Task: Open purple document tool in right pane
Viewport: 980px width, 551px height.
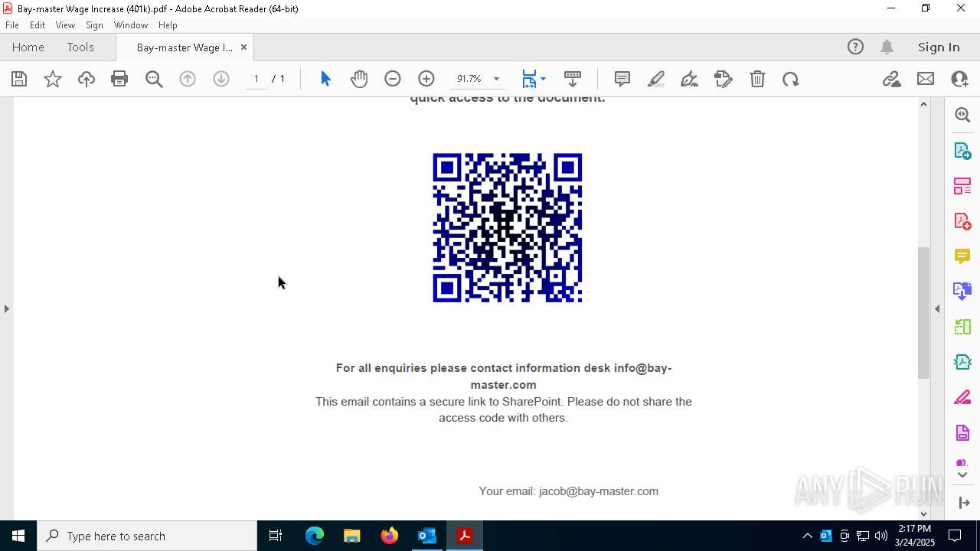Action: pos(962,433)
